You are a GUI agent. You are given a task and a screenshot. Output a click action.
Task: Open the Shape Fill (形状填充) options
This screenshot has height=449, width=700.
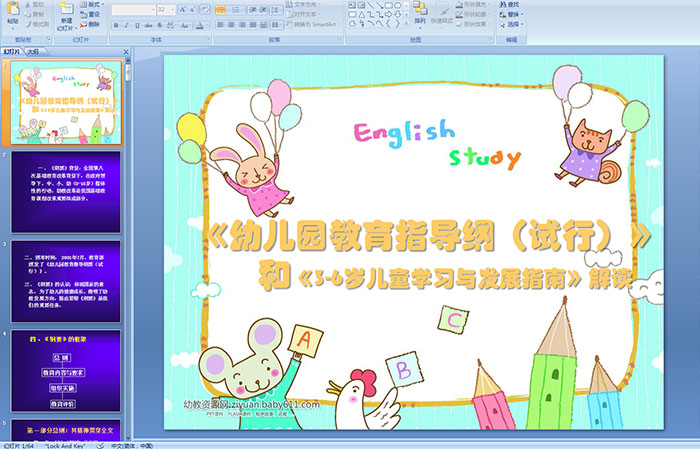coord(472,4)
